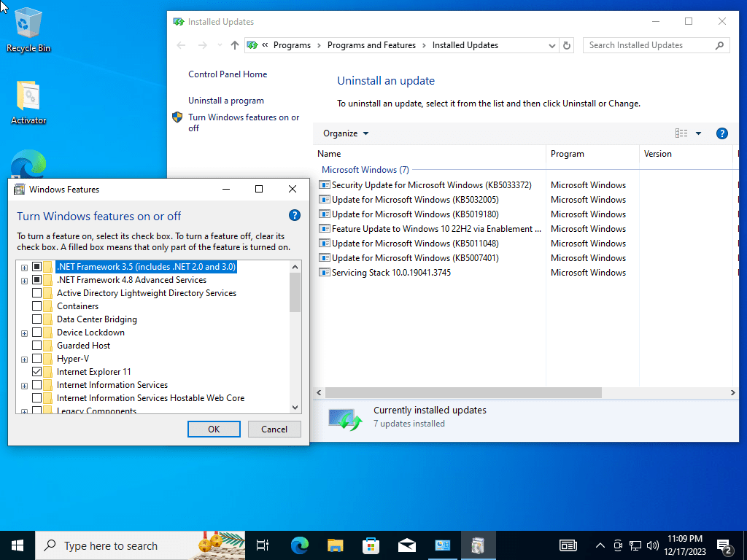Open the network tray icon

pyautogui.click(x=635, y=545)
